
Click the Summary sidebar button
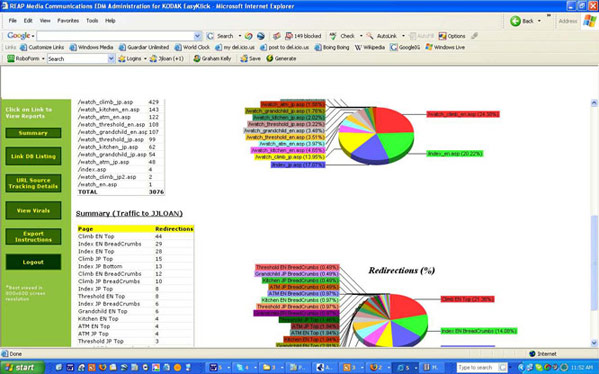click(33, 133)
